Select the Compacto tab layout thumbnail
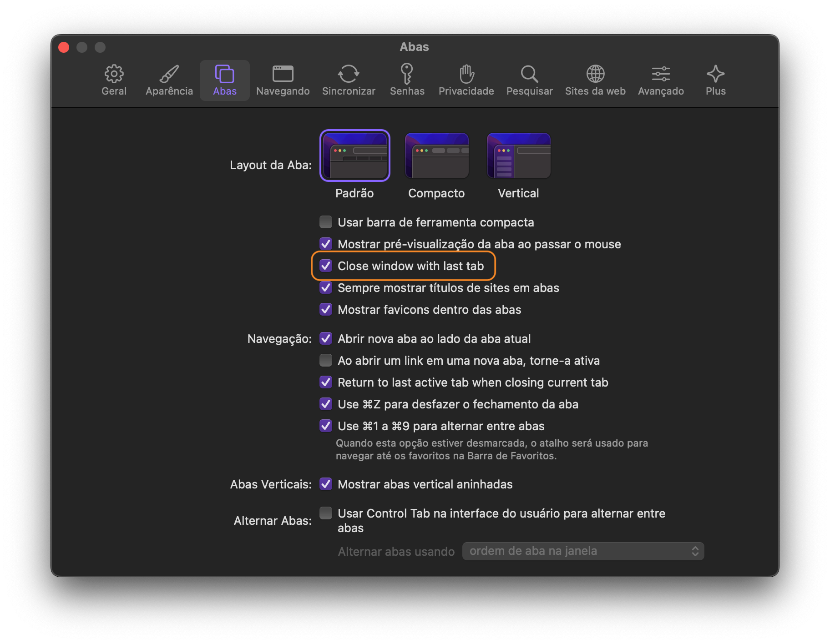 point(436,156)
